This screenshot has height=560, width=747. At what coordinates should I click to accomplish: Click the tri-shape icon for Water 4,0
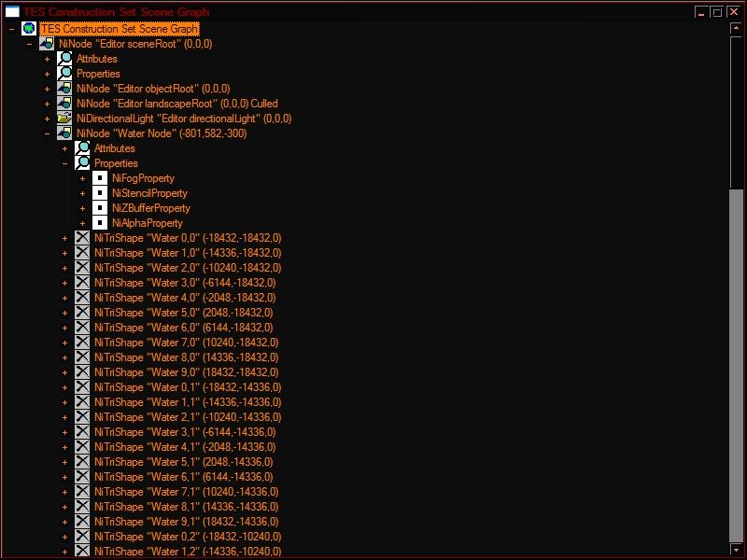click(x=82, y=297)
